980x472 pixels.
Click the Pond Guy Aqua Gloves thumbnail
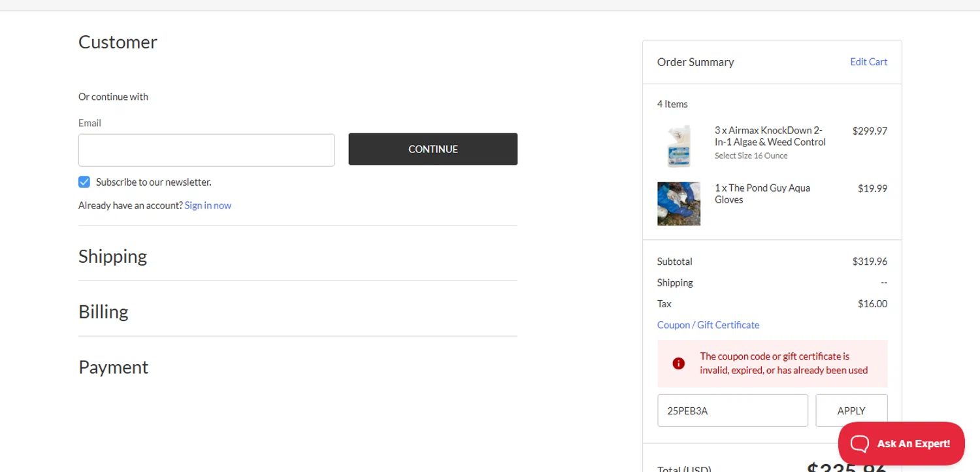pos(679,203)
